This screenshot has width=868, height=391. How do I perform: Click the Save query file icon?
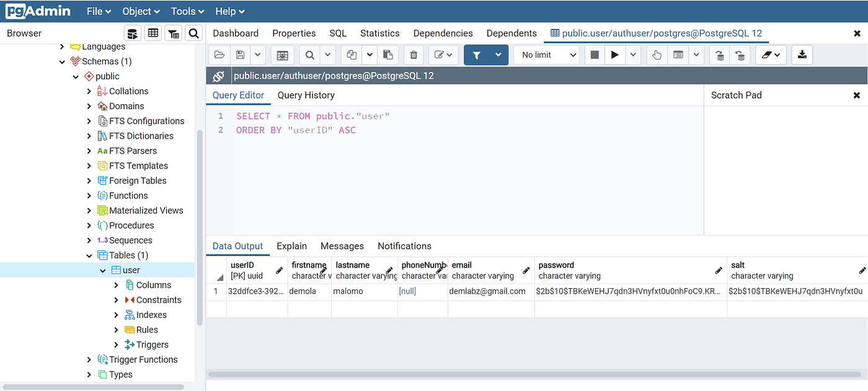pos(241,55)
